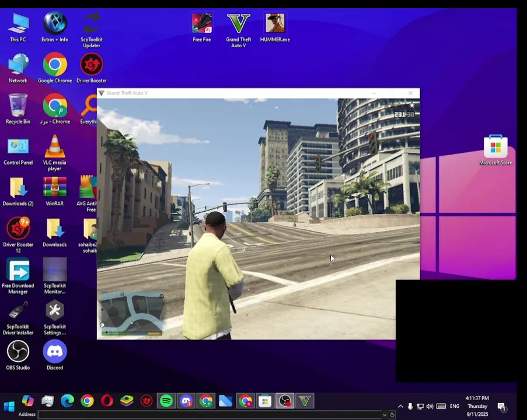Select the HUMMER.exe desktop icon
The image size is (527, 420).
275,27
